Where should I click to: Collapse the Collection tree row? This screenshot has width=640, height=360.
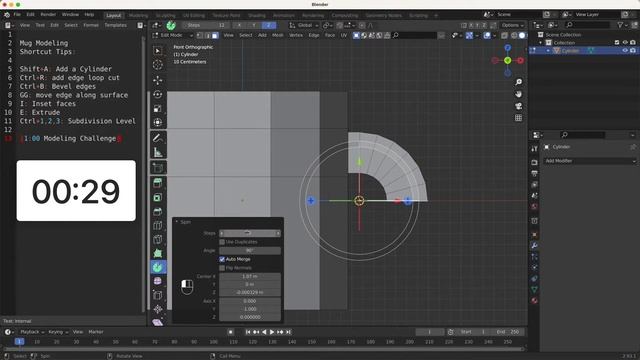point(541,42)
